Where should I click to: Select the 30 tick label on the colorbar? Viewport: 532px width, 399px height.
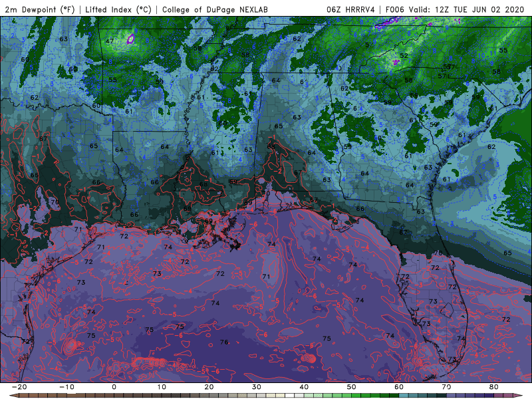tap(257, 387)
